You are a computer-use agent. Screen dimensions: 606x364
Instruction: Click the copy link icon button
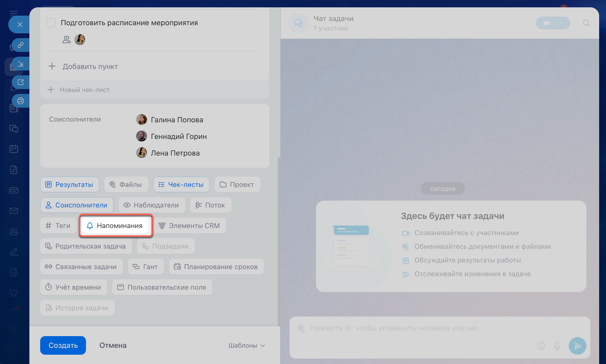[20, 45]
